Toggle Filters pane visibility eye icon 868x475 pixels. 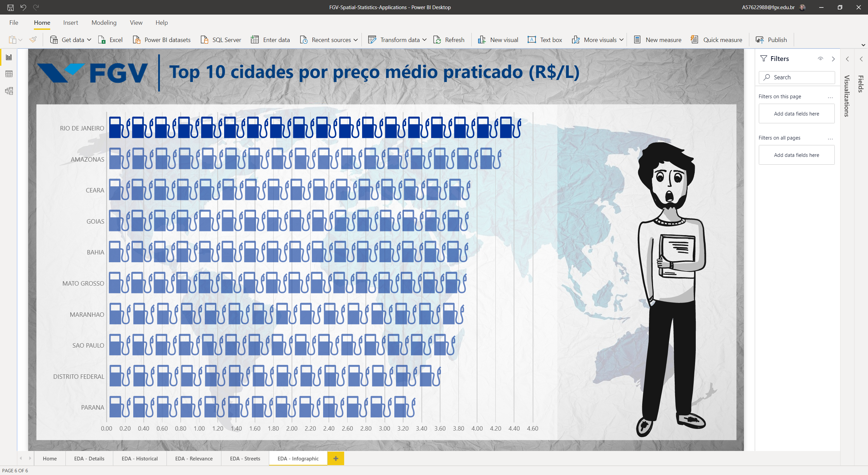(x=821, y=59)
